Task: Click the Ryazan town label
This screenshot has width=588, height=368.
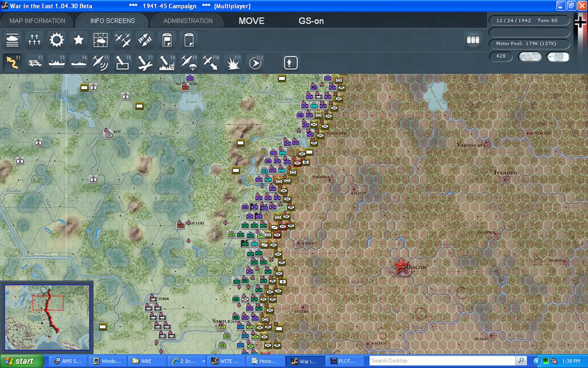Action: click(x=481, y=339)
